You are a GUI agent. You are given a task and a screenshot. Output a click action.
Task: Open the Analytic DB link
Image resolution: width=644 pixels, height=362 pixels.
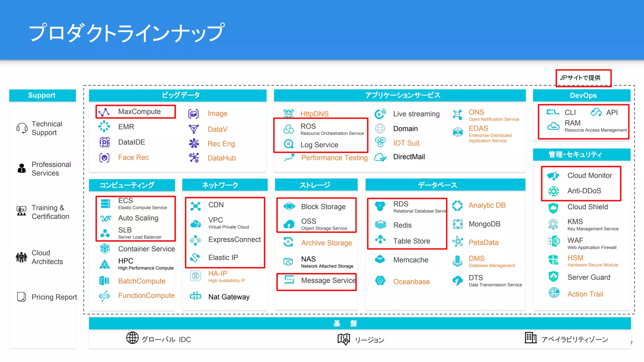[487, 205]
